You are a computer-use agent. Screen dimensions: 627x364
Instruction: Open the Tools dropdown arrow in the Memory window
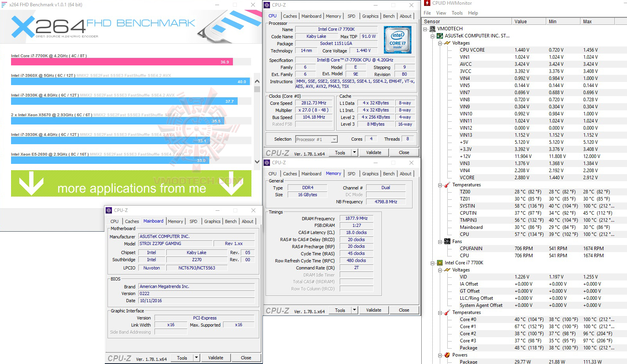(354, 310)
